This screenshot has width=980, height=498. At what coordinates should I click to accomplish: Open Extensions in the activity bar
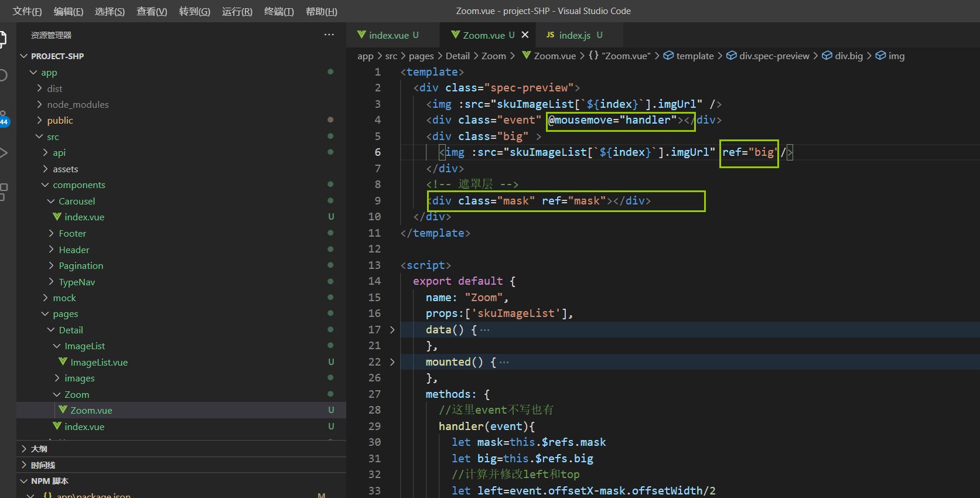3,192
